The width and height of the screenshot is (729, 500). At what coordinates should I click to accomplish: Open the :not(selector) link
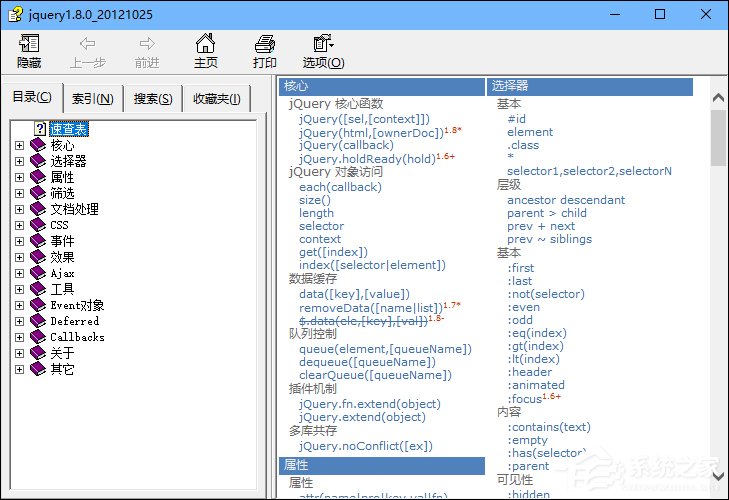pyautogui.click(x=546, y=294)
